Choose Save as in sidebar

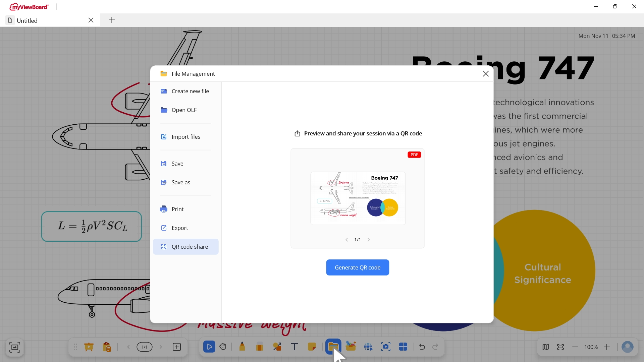[x=185, y=182]
